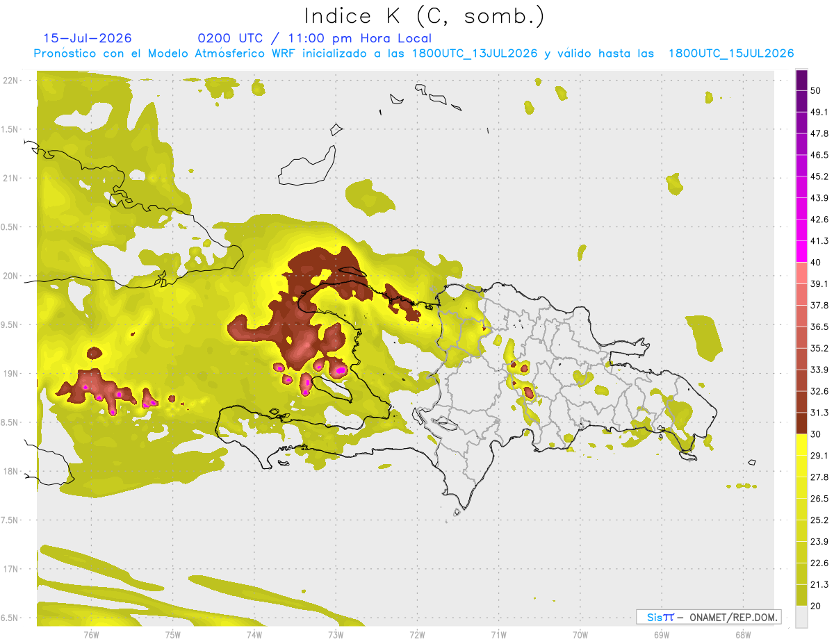Click colorbar value '23.9'
Image resolution: width=834 pixels, height=644 pixels.
click(x=819, y=542)
